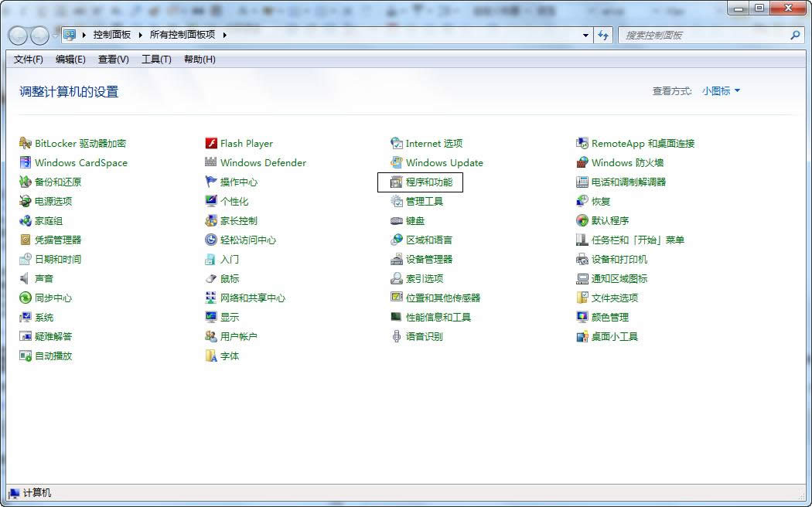Open the 工具(T) menu
This screenshot has width=812, height=507.
coord(156,60)
